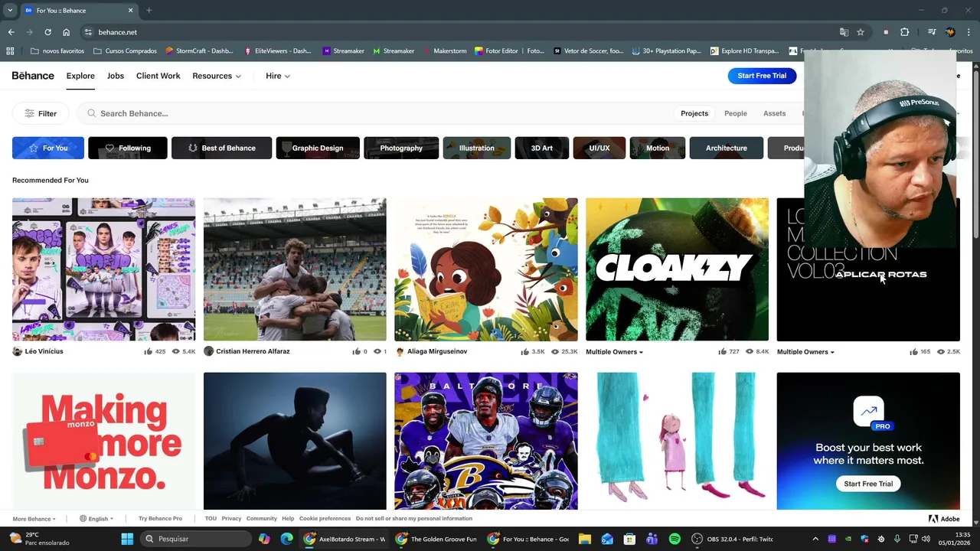Image resolution: width=980 pixels, height=551 pixels.
Task: Select the Illustration category
Action: coord(477,148)
